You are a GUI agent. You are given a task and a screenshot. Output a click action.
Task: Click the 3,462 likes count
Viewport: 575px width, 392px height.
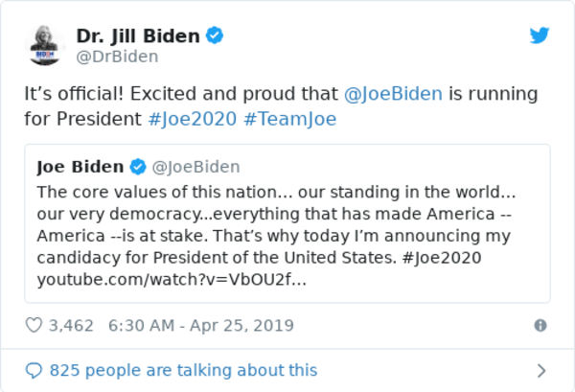point(71,326)
